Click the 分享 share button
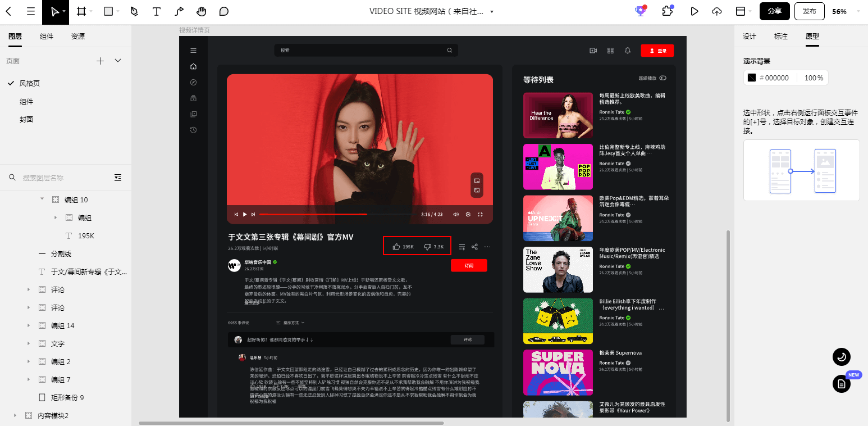Viewport: 868px width, 426px height. [x=775, y=11]
